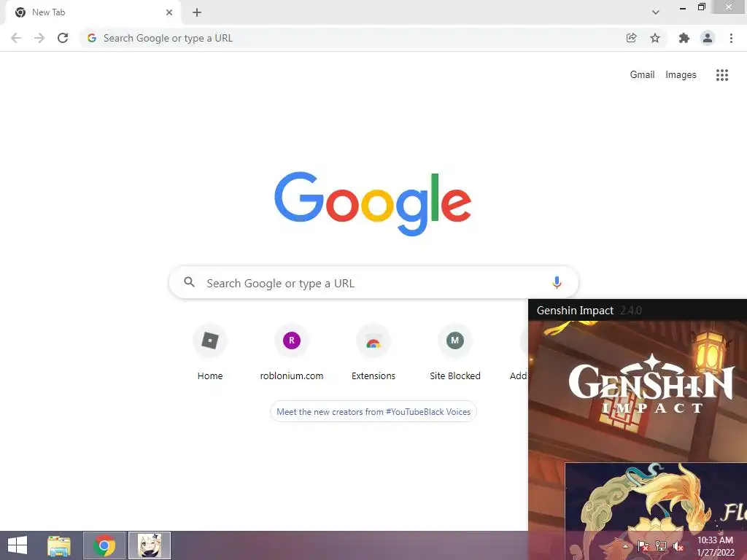The height and width of the screenshot is (560, 747).
Task: Start voice search with microphone icon
Action: (x=556, y=282)
